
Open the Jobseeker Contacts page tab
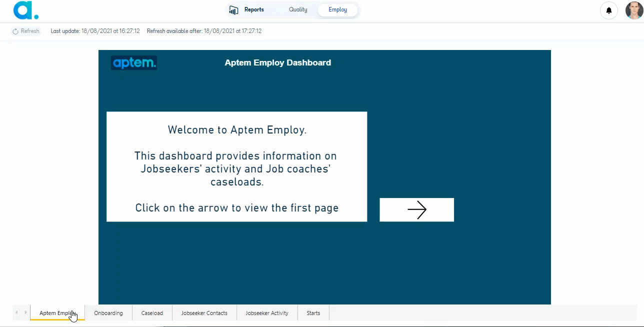(204, 313)
